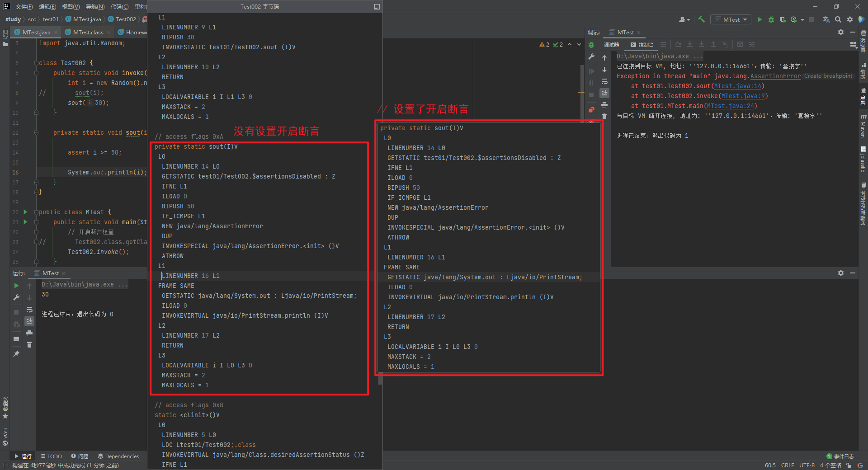
Task: Click the UTF-8 encoding status widget
Action: point(807,465)
